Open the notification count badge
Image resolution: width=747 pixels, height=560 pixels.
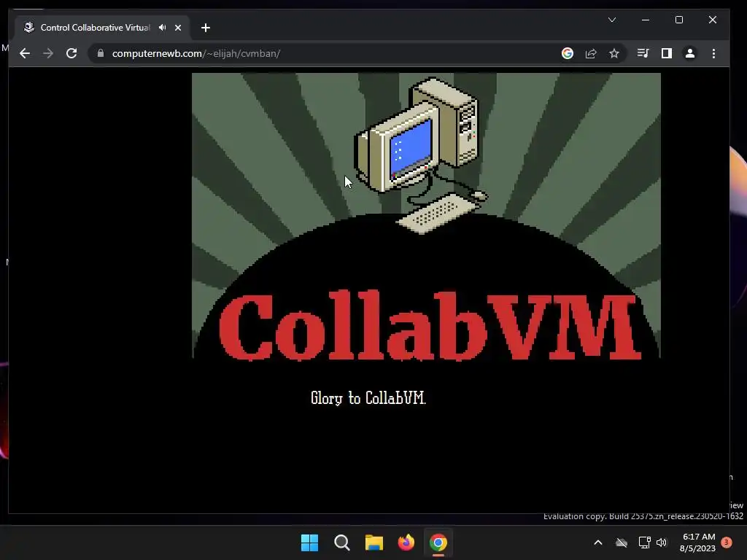(727, 542)
